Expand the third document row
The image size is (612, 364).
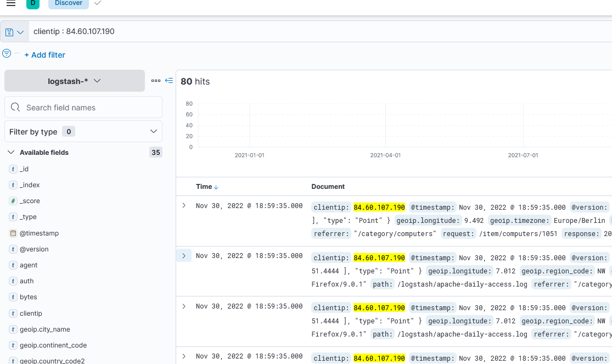click(184, 306)
